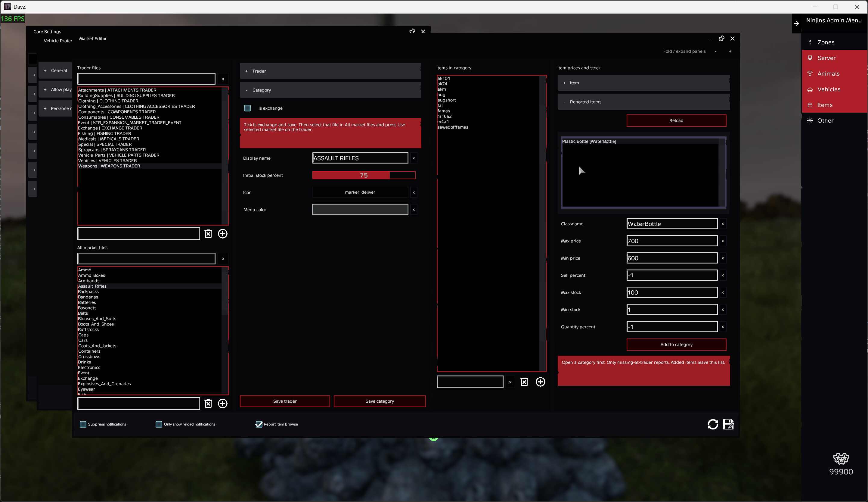Delete selected trader file with trash icon
The image size is (868, 502).
click(x=208, y=234)
